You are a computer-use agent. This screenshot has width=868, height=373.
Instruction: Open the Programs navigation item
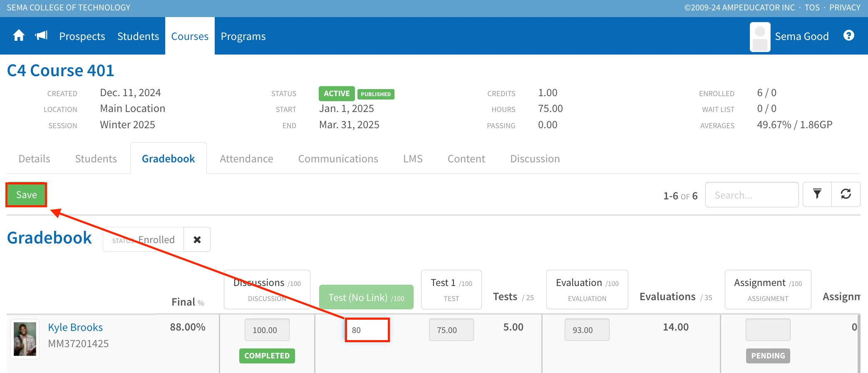(x=243, y=36)
